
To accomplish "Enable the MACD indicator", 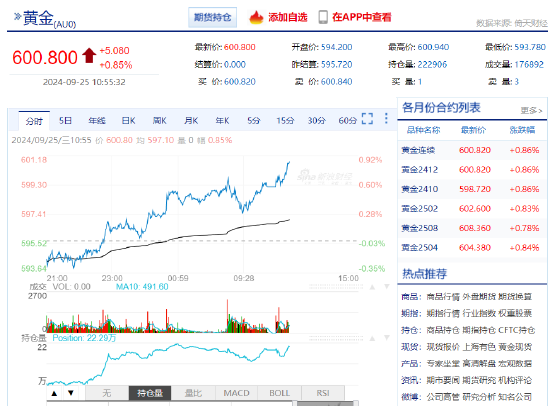I will pyautogui.click(x=236, y=393).
